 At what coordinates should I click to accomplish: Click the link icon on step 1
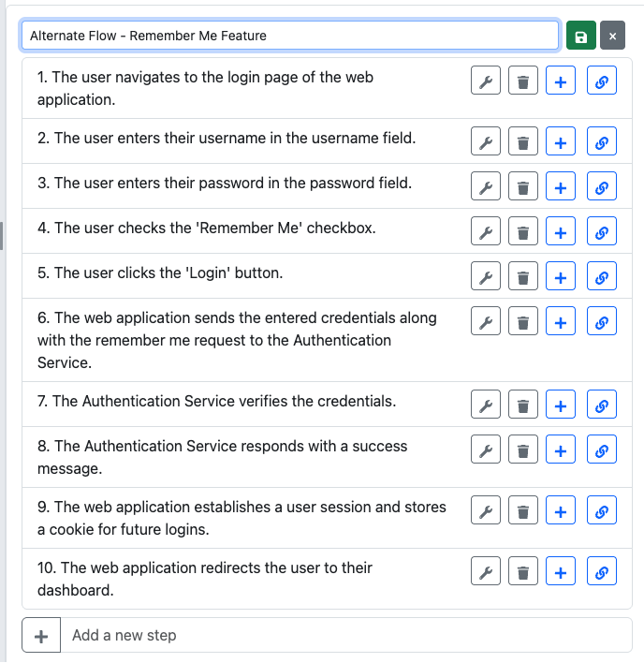(602, 82)
